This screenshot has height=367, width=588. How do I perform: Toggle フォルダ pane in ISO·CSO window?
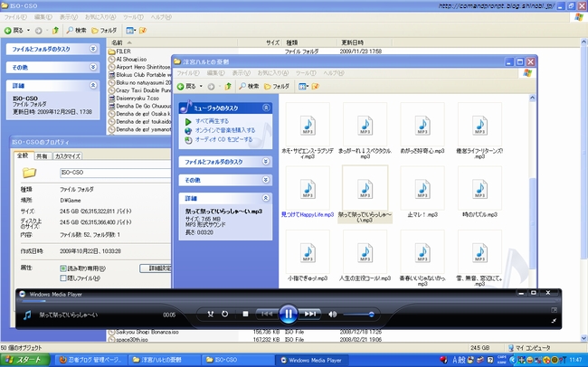[104, 31]
